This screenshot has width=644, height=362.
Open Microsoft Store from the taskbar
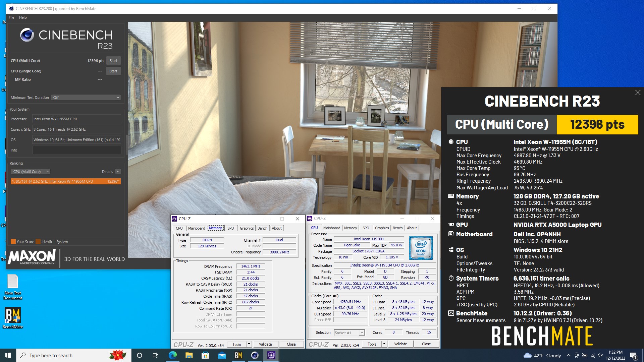pos(205,355)
